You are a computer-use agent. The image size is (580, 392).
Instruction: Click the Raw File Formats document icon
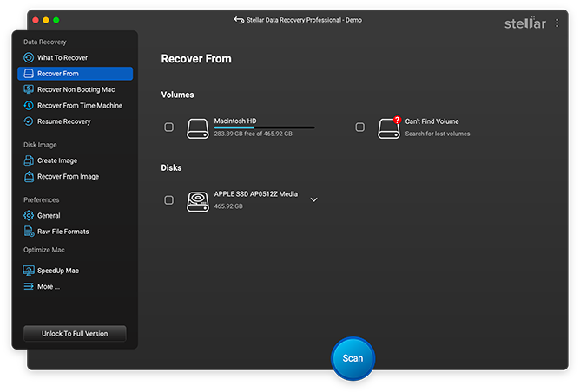pos(29,232)
